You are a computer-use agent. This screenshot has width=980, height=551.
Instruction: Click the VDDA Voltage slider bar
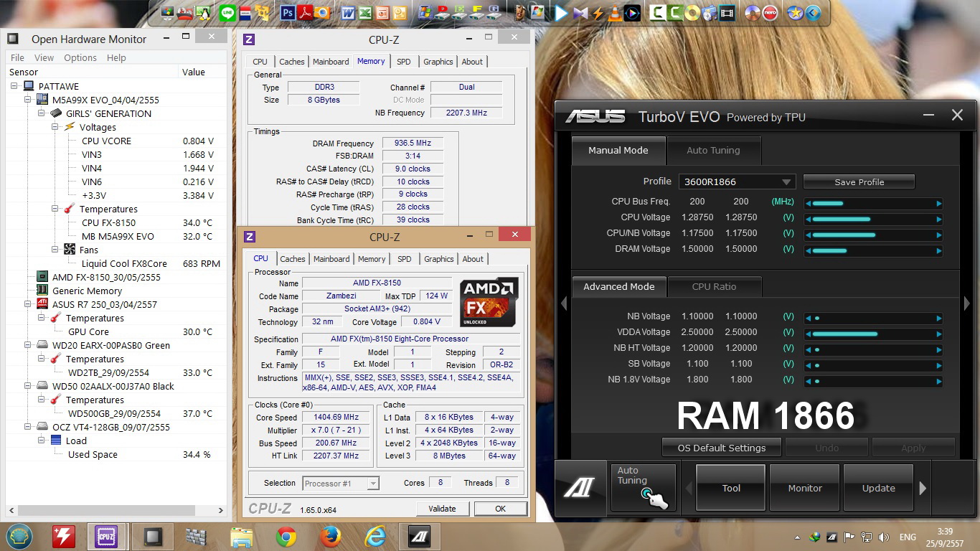[874, 334]
